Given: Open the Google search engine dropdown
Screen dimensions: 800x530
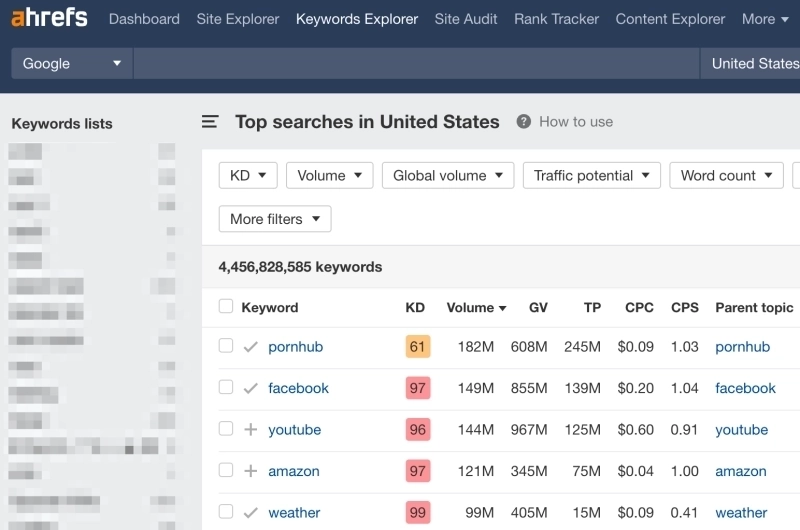Looking at the screenshot, I should tap(72, 63).
